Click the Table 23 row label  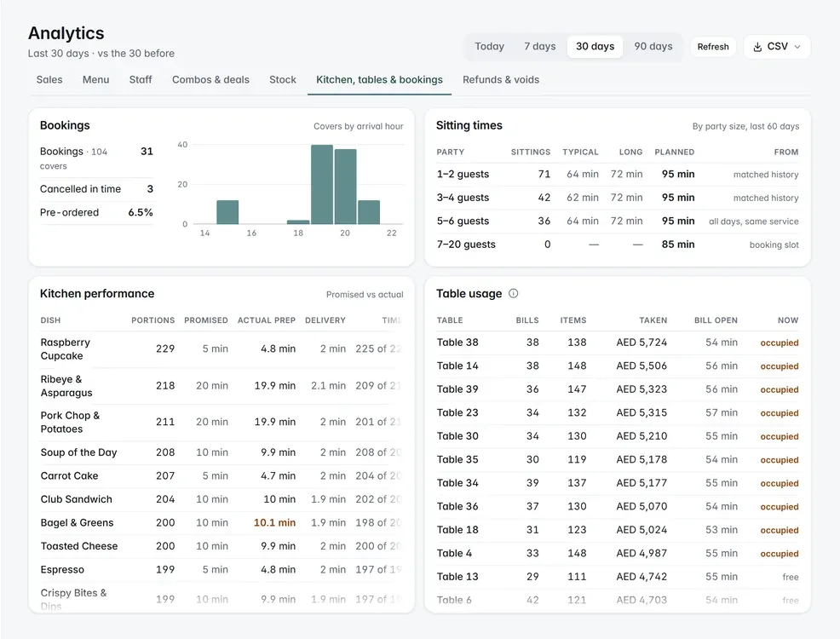[457, 413]
